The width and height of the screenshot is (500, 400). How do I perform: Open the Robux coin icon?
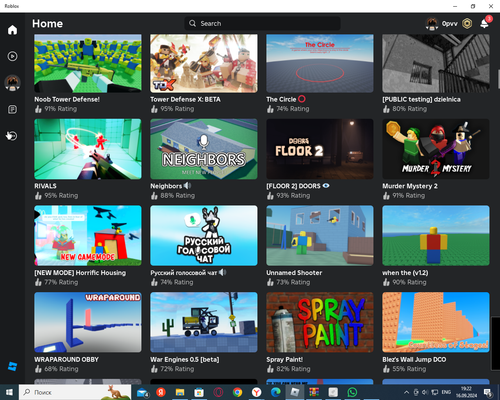(467, 23)
